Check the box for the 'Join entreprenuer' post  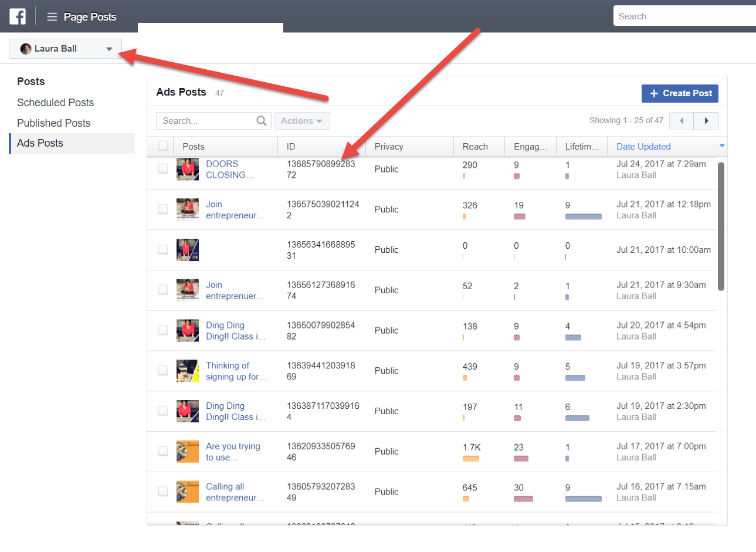(163, 290)
